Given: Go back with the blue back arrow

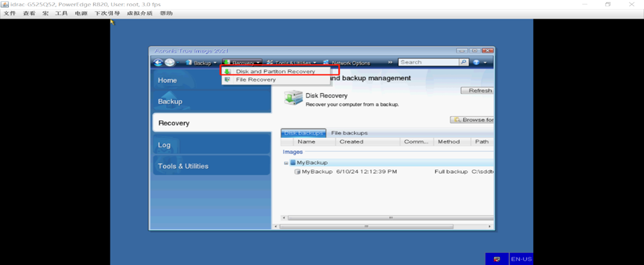Looking at the screenshot, I should tap(158, 62).
